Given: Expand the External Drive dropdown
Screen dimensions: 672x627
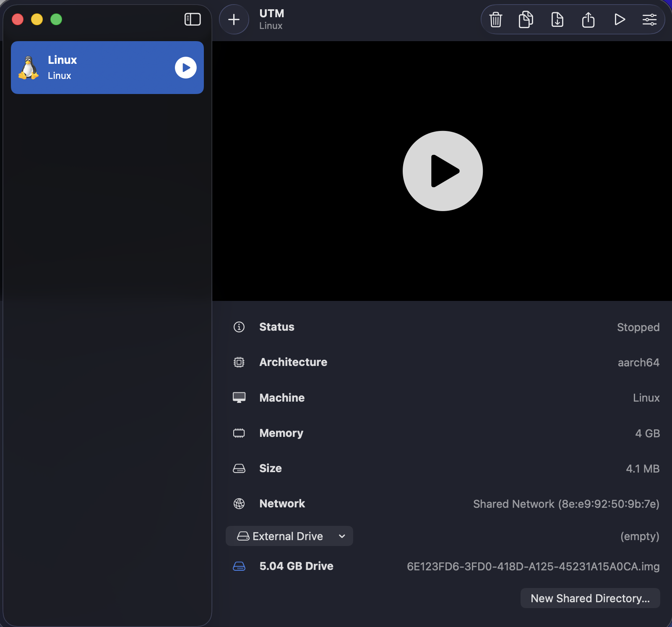Looking at the screenshot, I should tap(289, 536).
